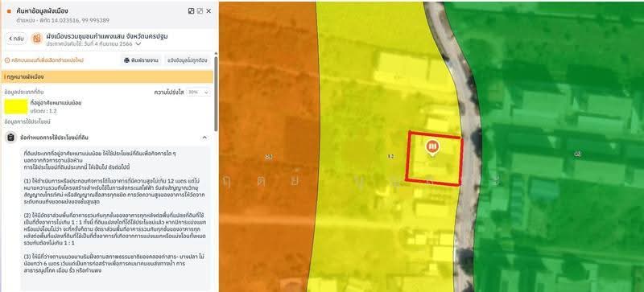Image resolution: width=644 pixels, height=292 pixels.
Task: Click regulation paragraph (3) about 6 metres setback
Action: pyautogui.click(x=114, y=264)
